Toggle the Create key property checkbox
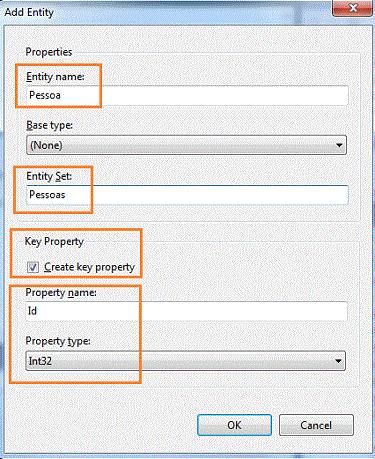Screen dimensions: 375x459 (x=33, y=267)
